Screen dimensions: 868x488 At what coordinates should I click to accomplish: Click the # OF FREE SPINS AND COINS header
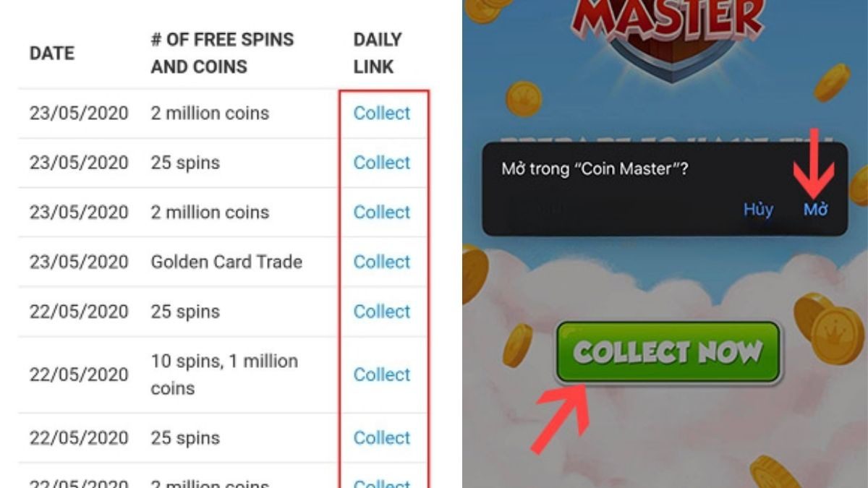[x=223, y=53]
